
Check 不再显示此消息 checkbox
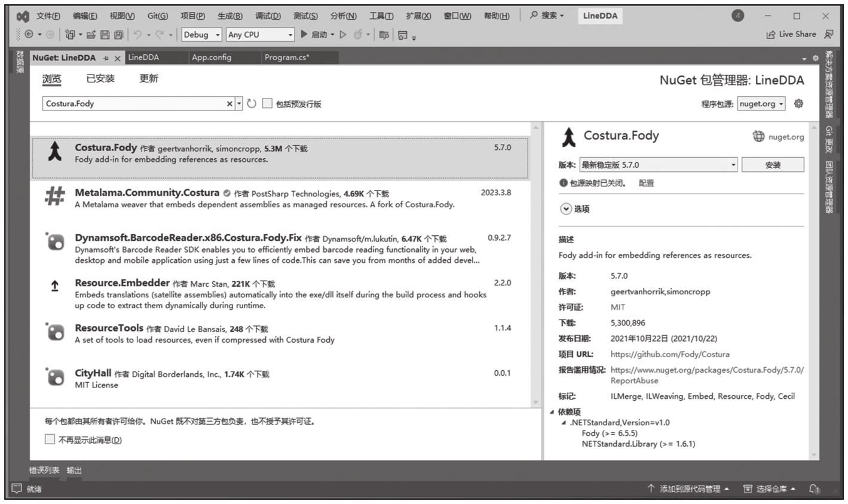pyautogui.click(x=50, y=440)
